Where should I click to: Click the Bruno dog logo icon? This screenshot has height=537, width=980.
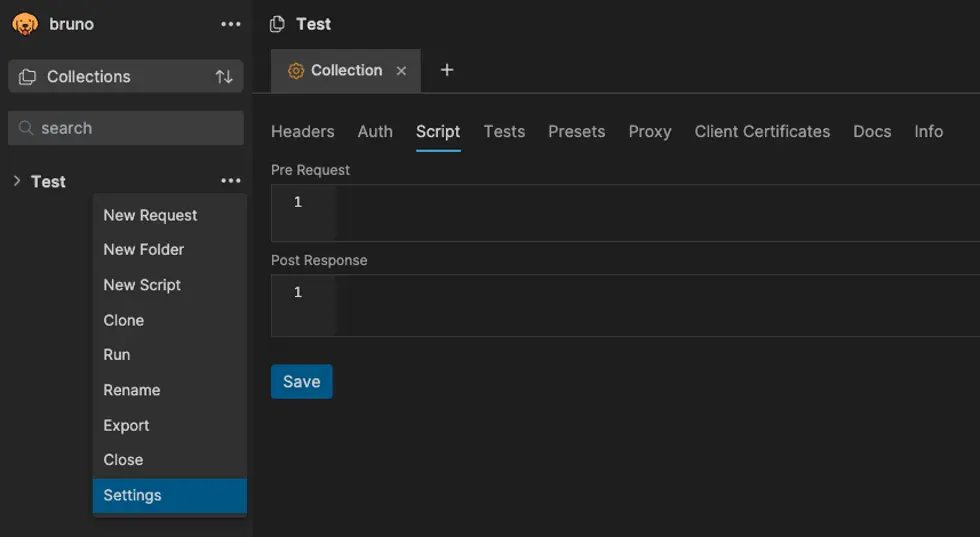(25, 24)
